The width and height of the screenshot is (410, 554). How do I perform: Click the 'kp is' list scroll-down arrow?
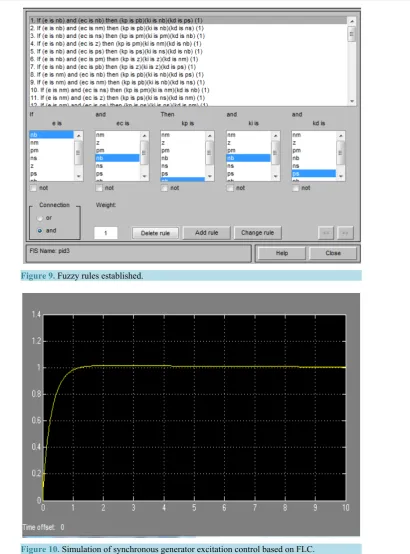pyautogui.click(x=210, y=176)
